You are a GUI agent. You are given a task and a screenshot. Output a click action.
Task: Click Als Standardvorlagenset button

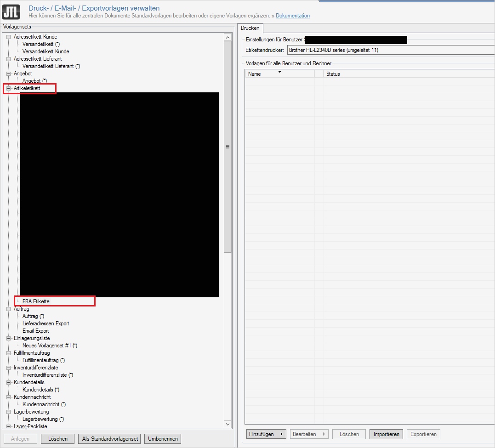[110, 438]
